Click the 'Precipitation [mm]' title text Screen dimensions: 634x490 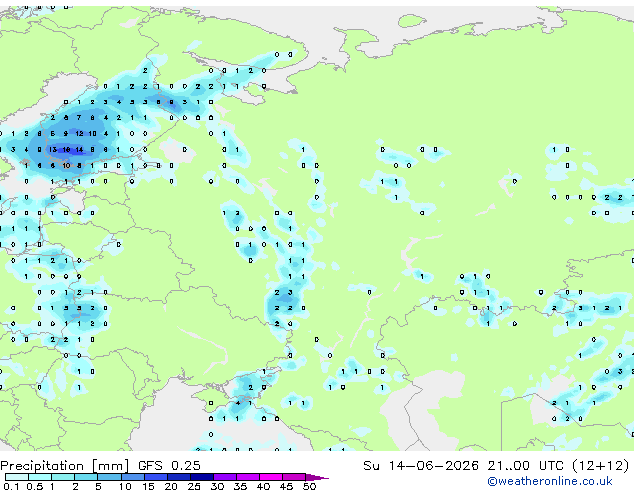(x=65, y=466)
